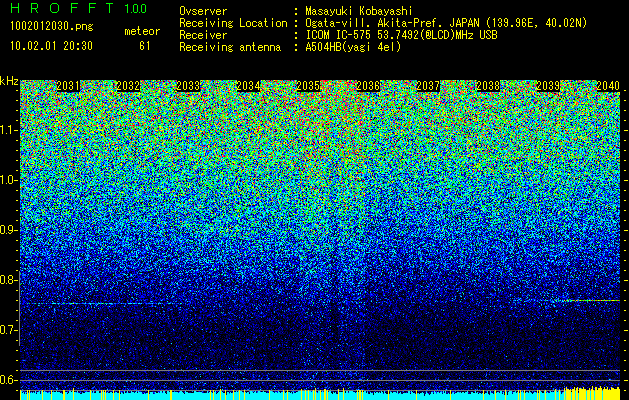
Task: Click the 2037 time marker
Action: [428, 86]
